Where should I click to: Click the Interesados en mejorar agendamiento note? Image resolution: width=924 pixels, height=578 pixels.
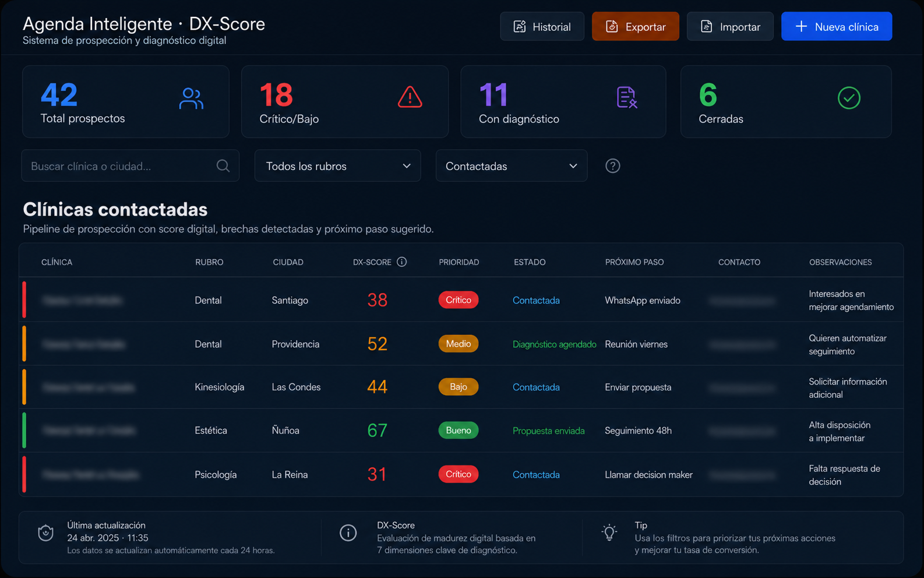pos(851,300)
